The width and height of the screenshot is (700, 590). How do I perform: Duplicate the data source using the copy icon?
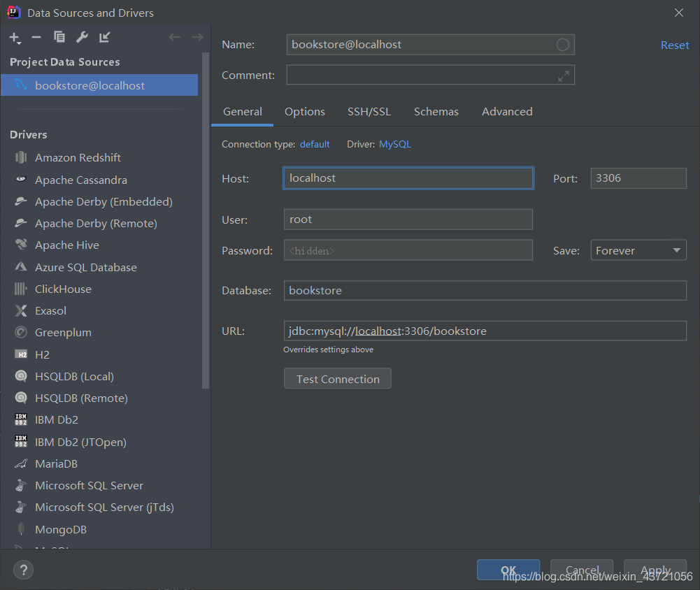[59, 37]
